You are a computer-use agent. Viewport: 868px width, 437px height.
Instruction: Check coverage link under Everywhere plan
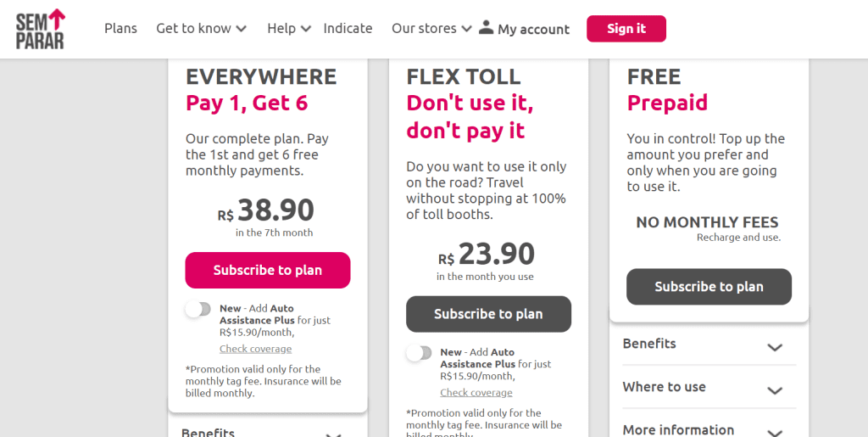point(255,349)
